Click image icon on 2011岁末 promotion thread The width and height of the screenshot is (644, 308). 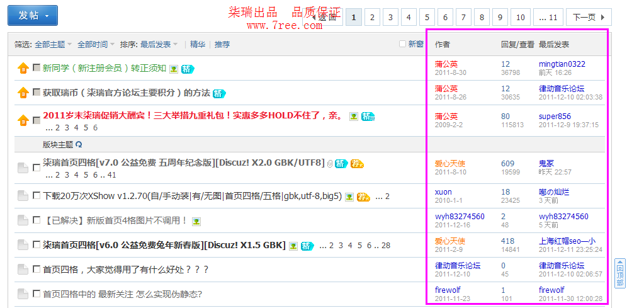click(353, 117)
